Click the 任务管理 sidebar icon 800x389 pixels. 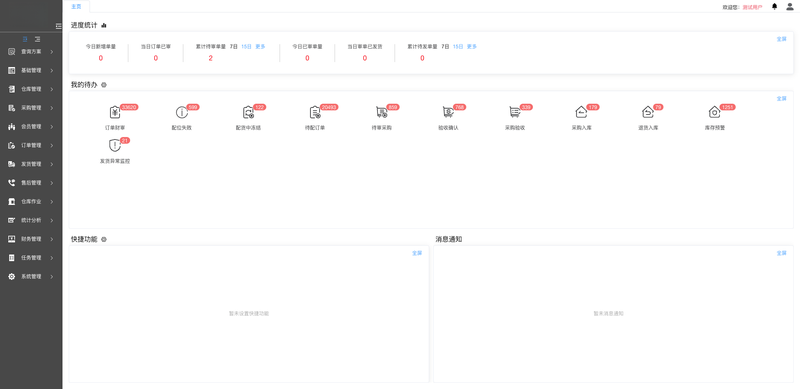[11, 258]
